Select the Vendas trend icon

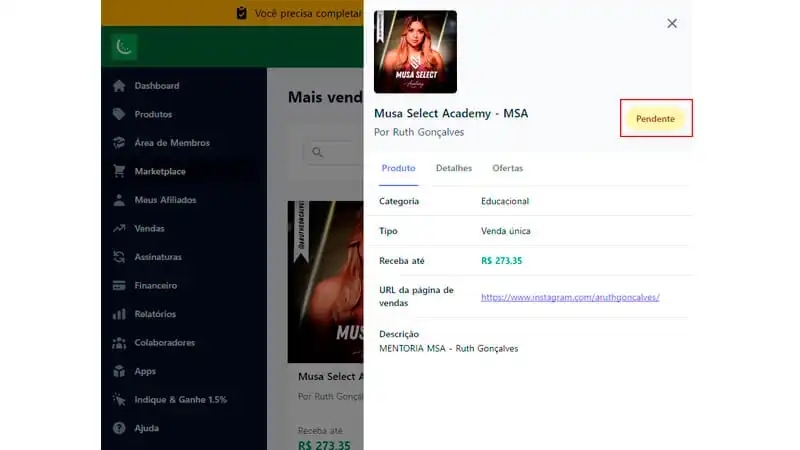pyautogui.click(x=119, y=228)
